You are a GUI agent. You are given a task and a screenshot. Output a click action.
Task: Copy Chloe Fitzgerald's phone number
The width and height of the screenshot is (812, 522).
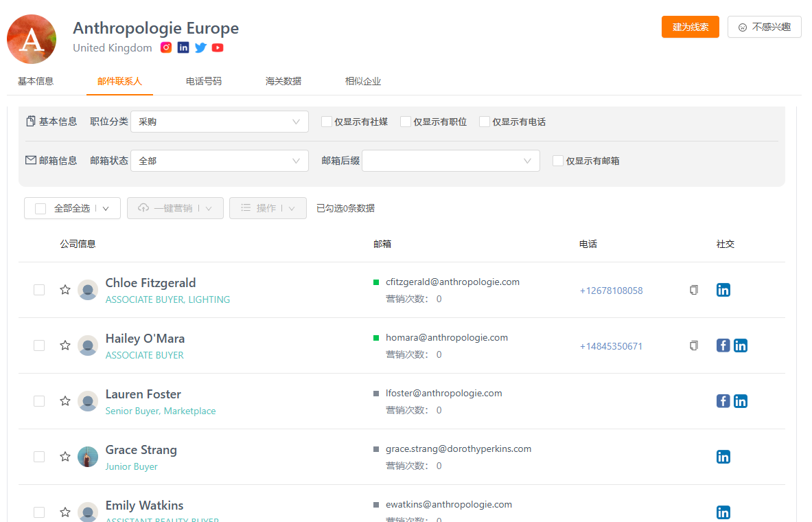694,290
